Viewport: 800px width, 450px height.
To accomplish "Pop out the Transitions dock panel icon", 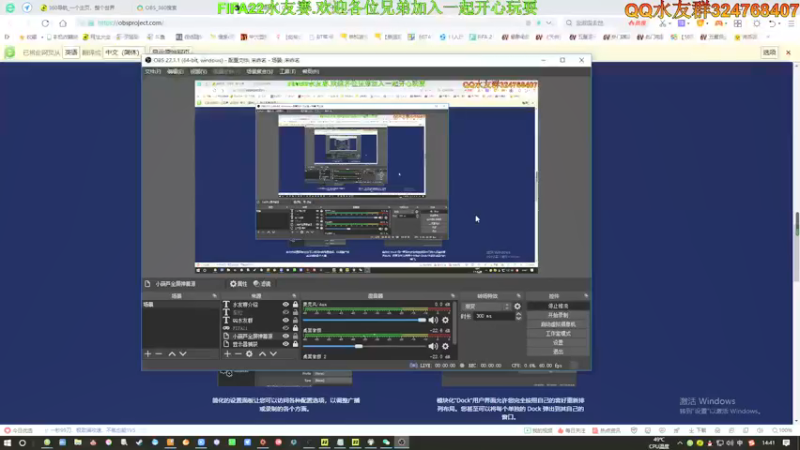I will (x=518, y=296).
